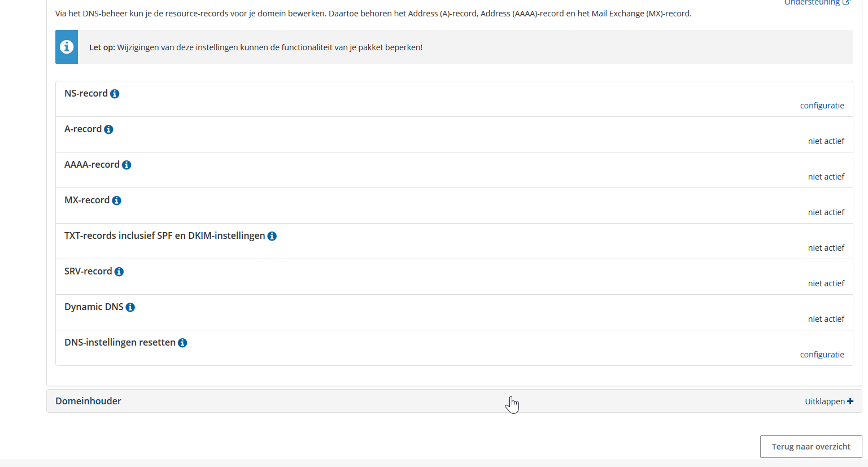Click the niet actief status for MX-record
868x467 pixels.
[826, 212]
